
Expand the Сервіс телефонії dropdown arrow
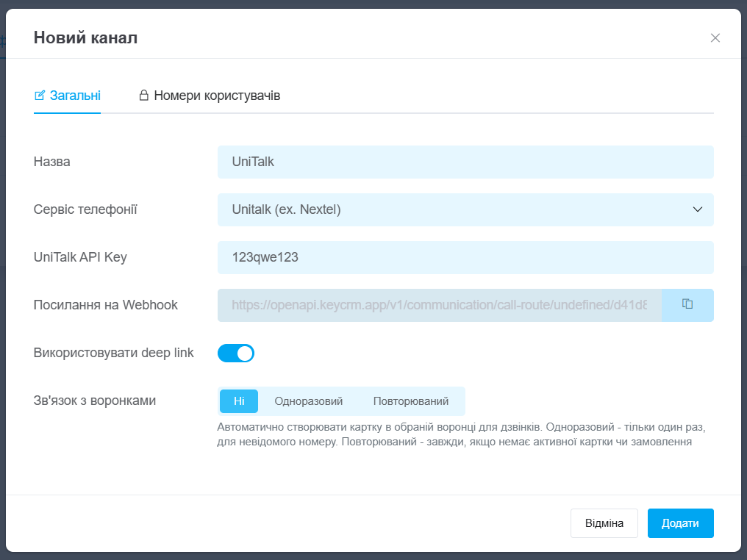[698, 209]
